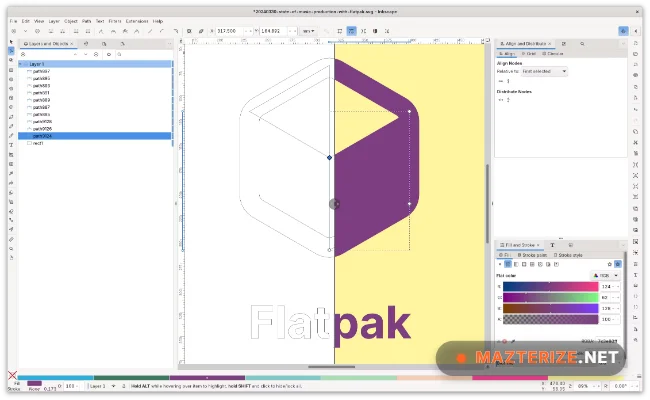Adjust the first color channel slider
The image size is (650, 400).
pyautogui.click(x=551, y=286)
